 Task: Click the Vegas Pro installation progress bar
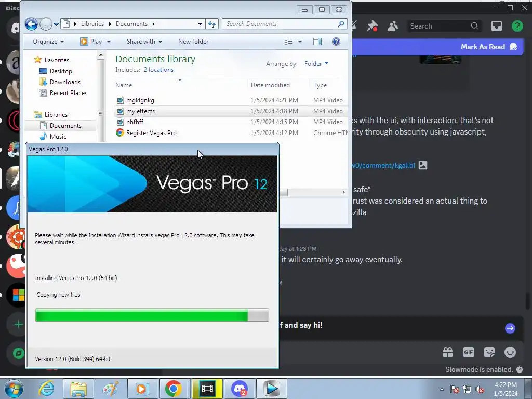[152, 315]
